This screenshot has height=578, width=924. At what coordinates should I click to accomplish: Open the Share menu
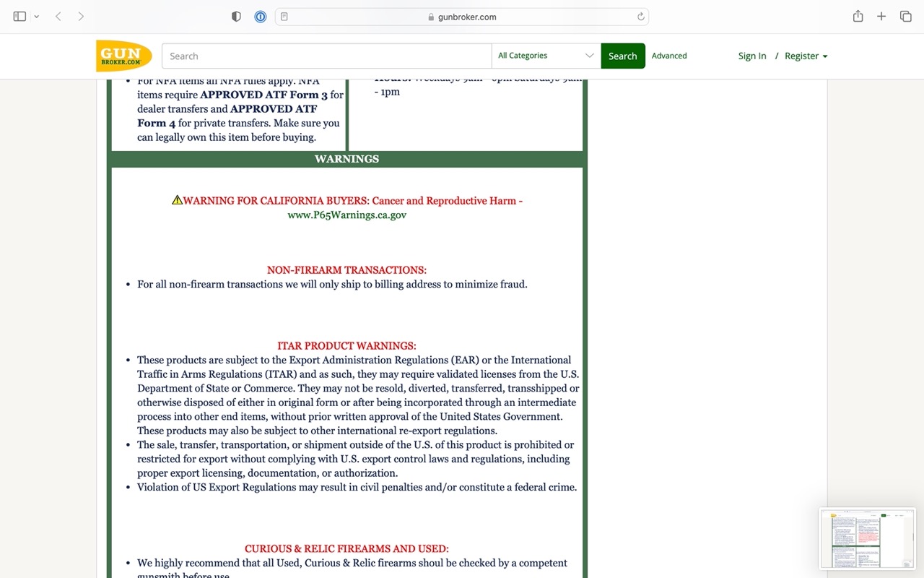858,17
